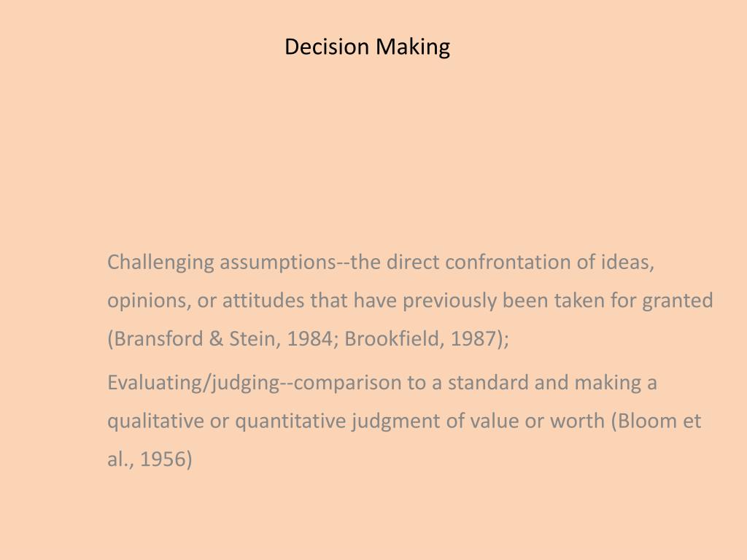Image resolution: width=747 pixels, height=560 pixels.
Task: Click the word opinions in the second line
Action: click(x=149, y=301)
